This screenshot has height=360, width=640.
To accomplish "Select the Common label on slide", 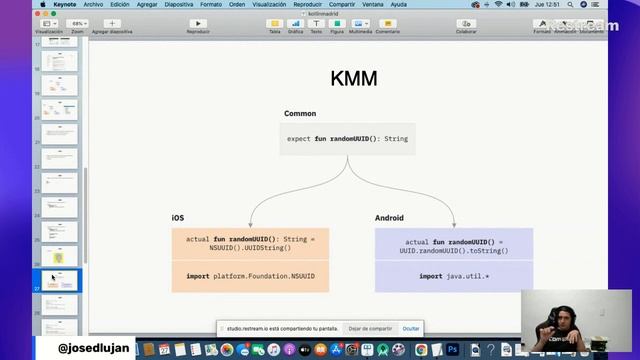I will [x=300, y=113].
